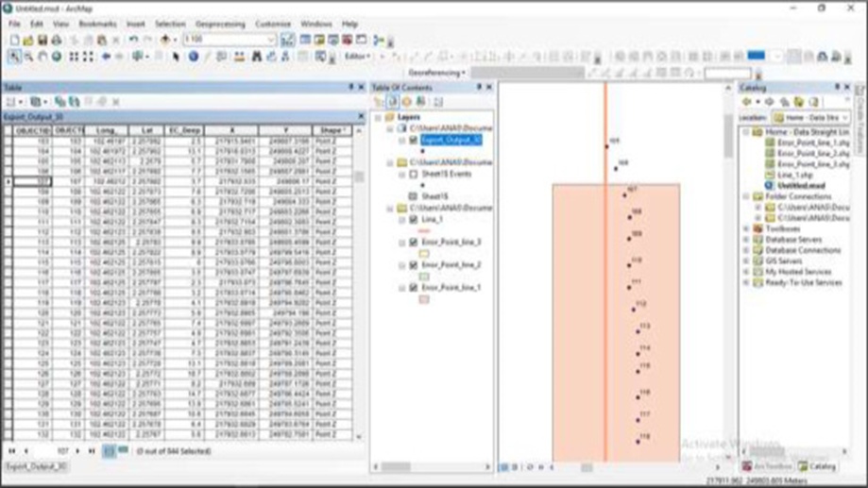Image resolution: width=868 pixels, height=488 pixels.
Task: Switch to the Catalog tab at bottom
Action: (817, 466)
